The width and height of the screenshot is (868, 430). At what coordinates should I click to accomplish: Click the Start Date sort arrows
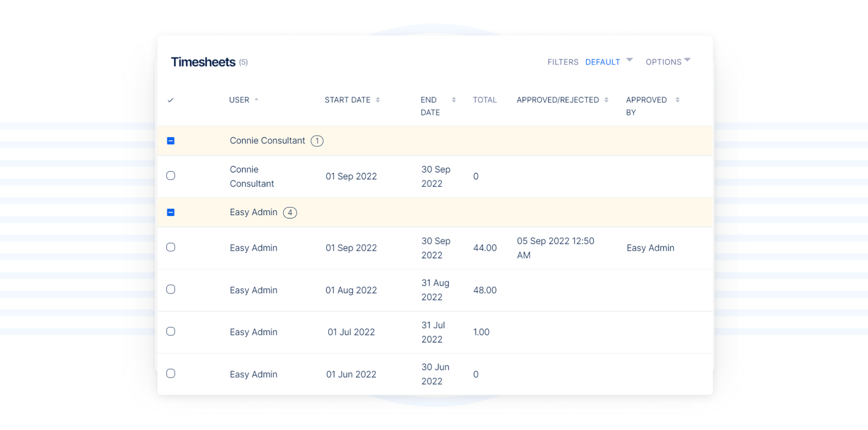click(378, 100)
